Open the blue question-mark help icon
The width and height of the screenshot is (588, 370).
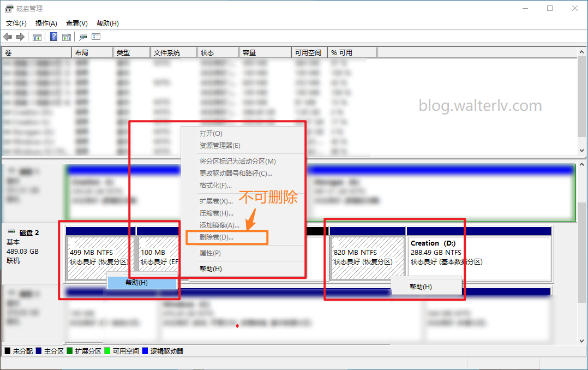(53, 37)
